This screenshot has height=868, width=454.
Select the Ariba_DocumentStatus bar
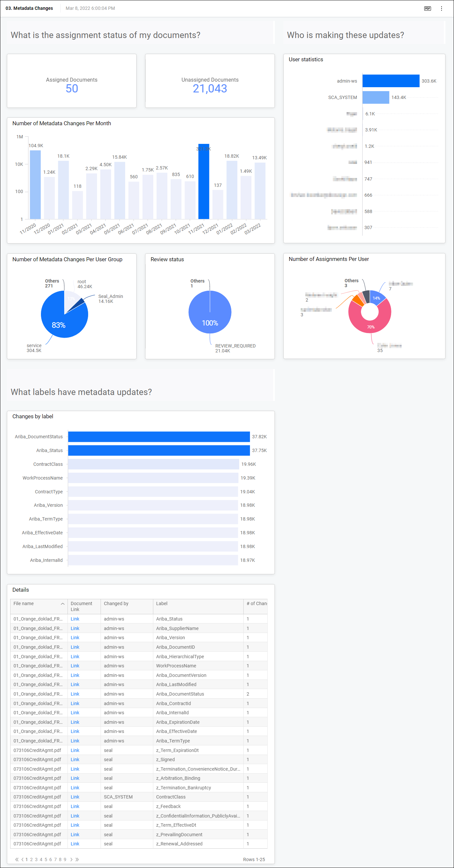tap(159, 436)
